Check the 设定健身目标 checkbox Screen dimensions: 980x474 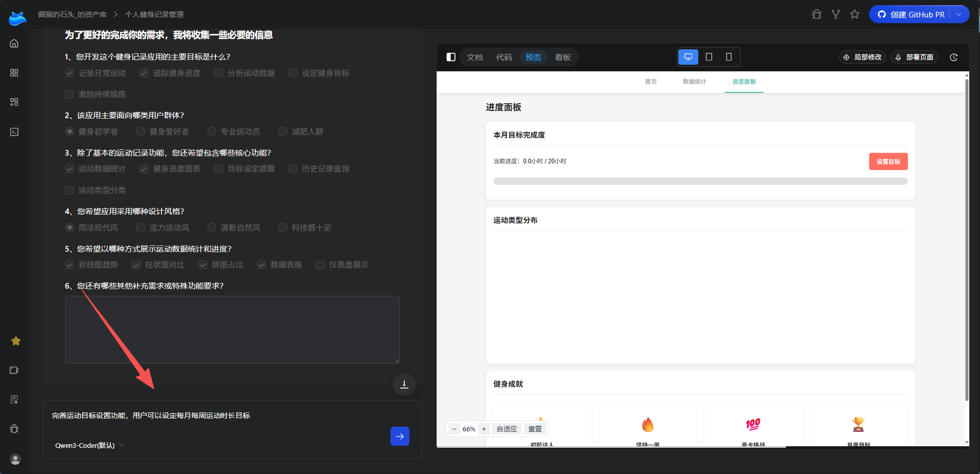point(293,73)
